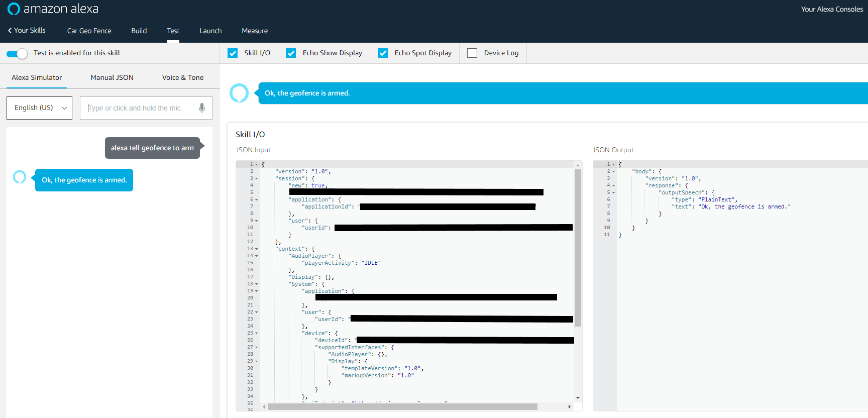Click the JSON Input scroll-right arrow
The height and width of the screenshot is (418, 868).
coord(569,406)
